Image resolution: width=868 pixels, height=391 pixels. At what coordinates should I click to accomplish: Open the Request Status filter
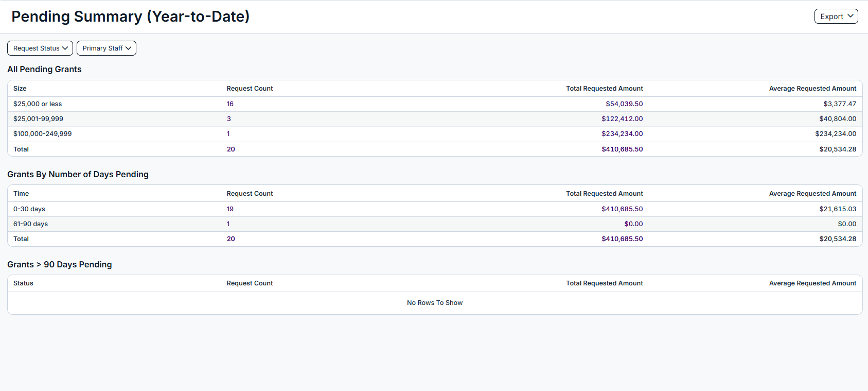click(x=40, y=48)
